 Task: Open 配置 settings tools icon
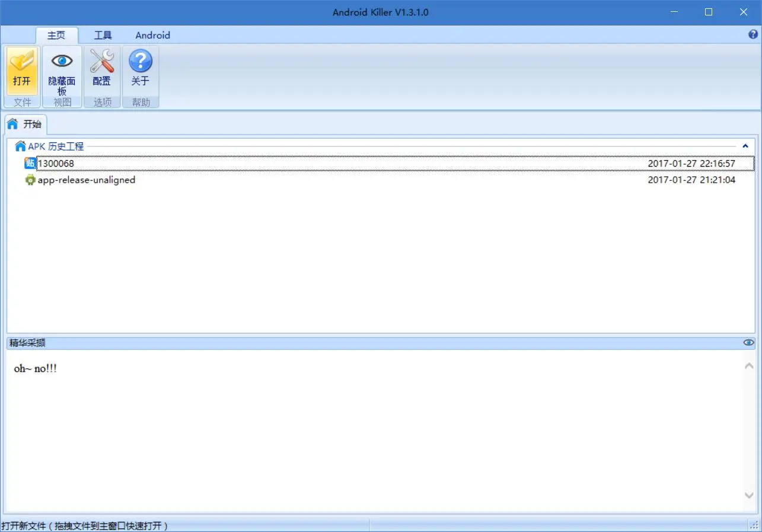[x=101, y=61]
